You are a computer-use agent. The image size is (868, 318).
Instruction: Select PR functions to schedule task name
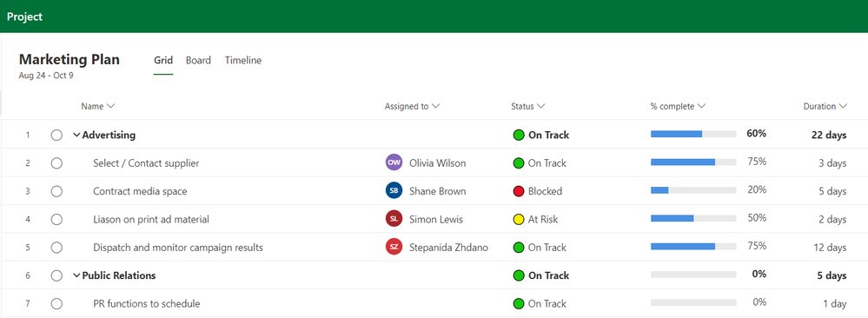[147, 303]
